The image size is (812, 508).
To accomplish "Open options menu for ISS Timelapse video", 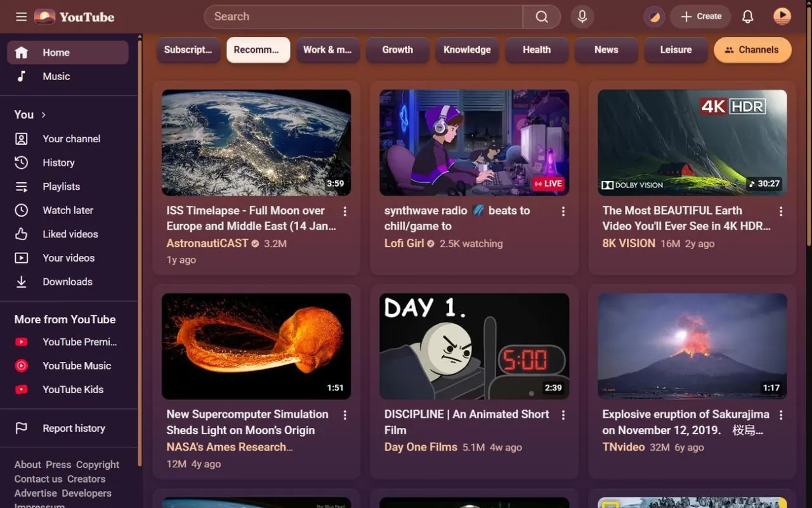I will [345, 211].
